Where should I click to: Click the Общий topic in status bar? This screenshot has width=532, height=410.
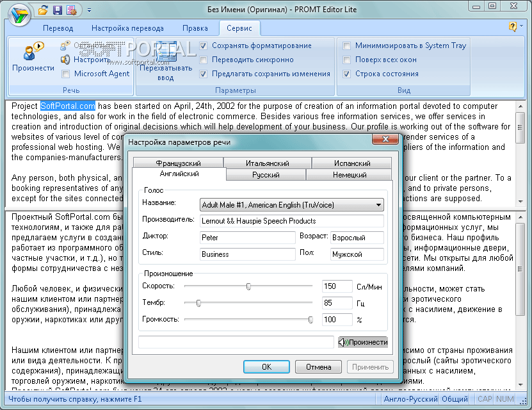[455, 399]
